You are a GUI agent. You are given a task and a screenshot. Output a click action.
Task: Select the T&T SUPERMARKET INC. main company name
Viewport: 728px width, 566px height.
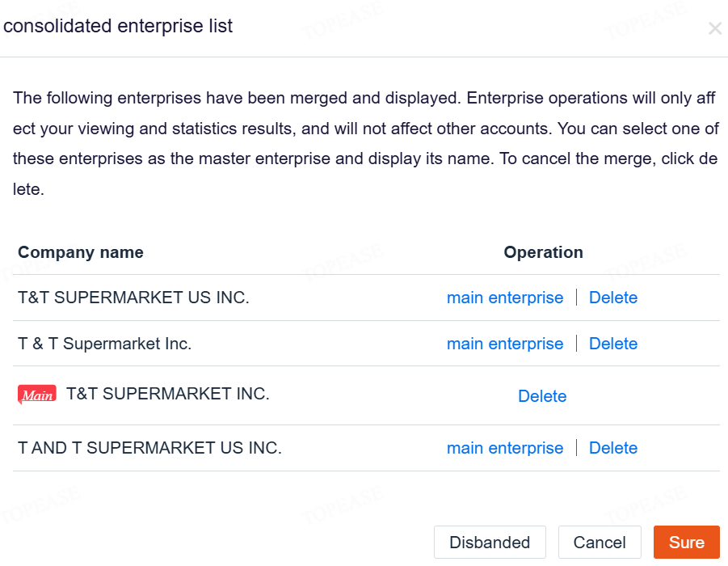coord(167,394)
